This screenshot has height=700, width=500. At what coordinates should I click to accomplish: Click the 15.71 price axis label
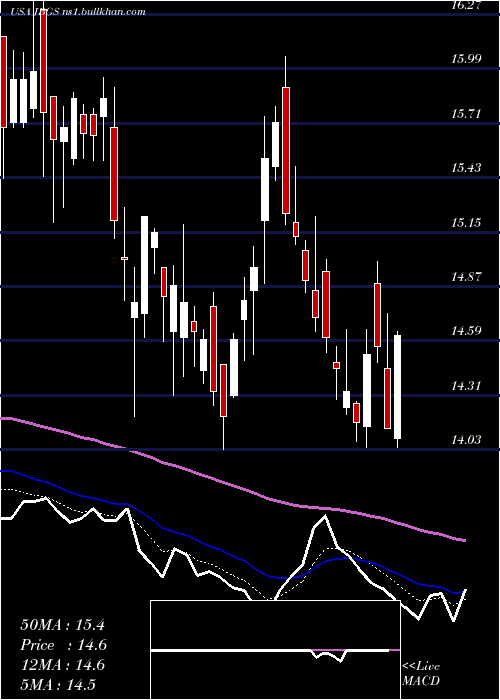pos(466,113)
